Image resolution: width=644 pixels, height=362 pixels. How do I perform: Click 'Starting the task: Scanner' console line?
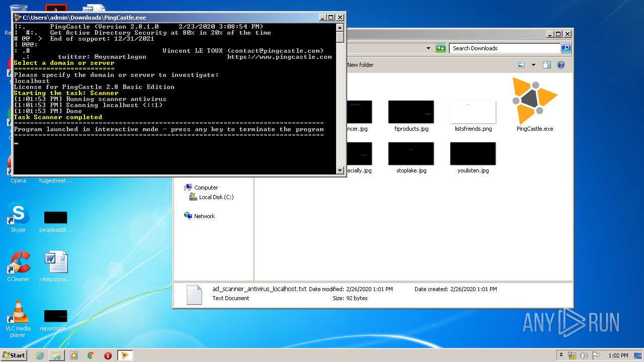66,93
